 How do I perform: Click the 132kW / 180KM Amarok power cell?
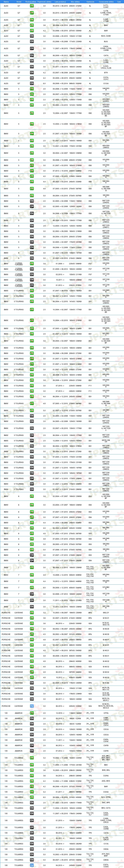point(75,740)
